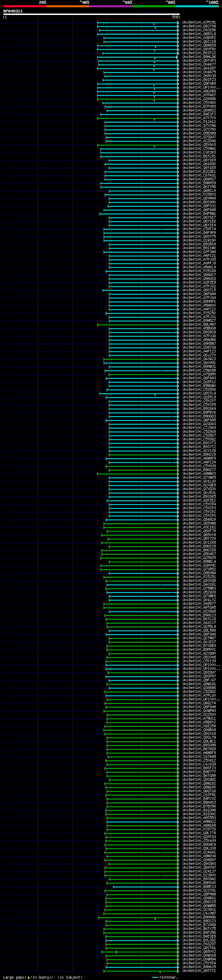Select hit label UniRef100_Q8L588
Image resolution: width=222 pixels, height=980 pixels.
tap(199, 631)
